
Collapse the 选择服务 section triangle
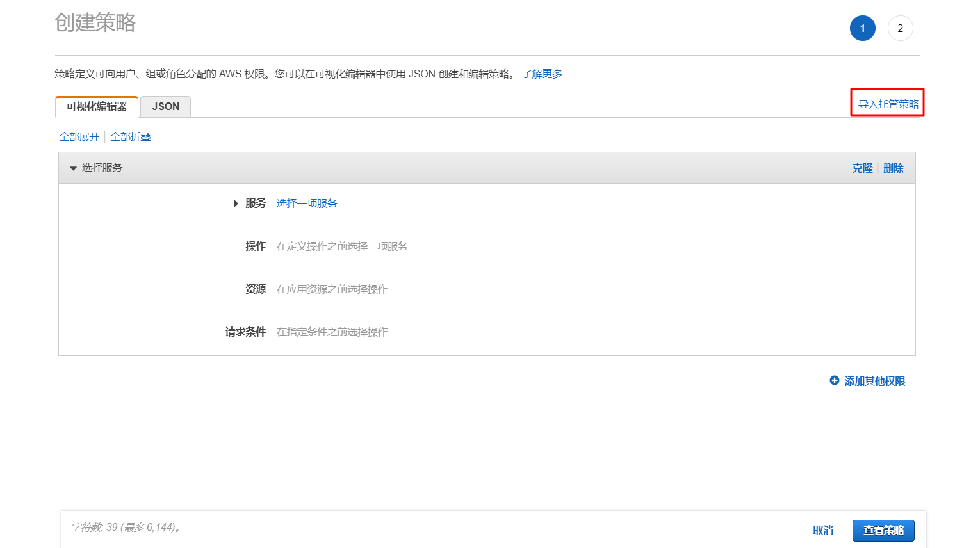click(73, 168)
